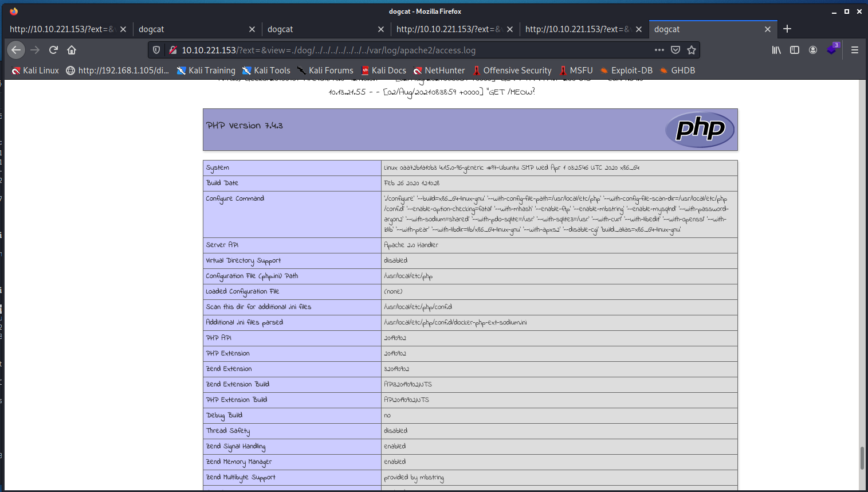Click the purple extension icon with badge
Viewport: 868px width, 492px height.
(832, 50)
